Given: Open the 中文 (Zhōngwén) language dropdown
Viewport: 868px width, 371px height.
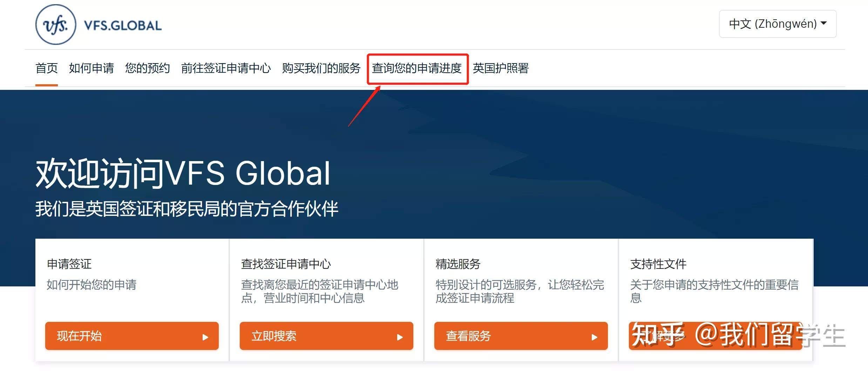Looking at the screenshot, I should 778,24.
